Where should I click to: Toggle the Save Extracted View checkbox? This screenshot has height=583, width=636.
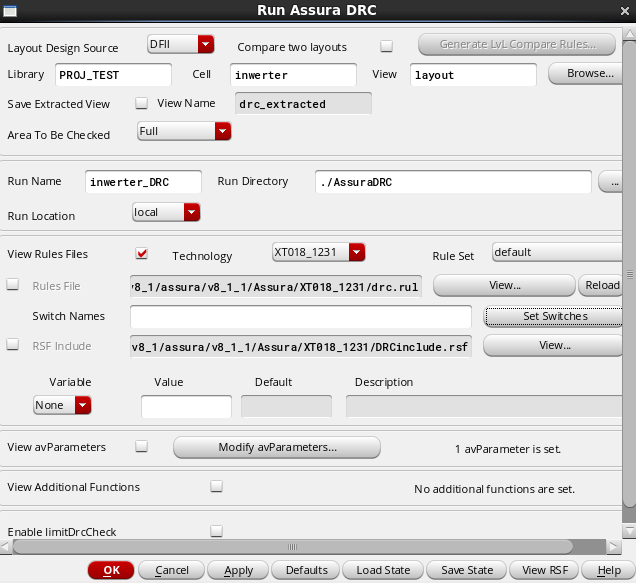coord(141,103)
